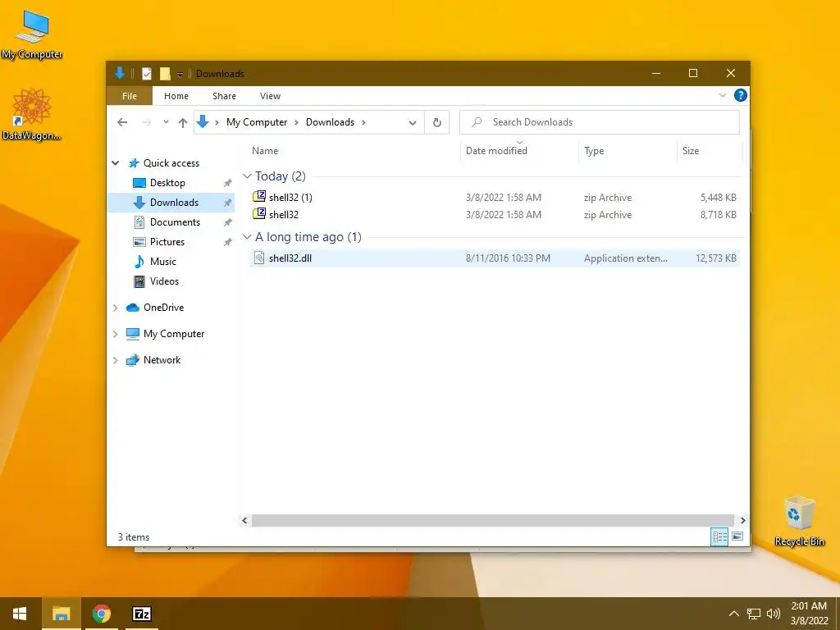The height and width of the screenshot is (630, 840).
Task: Go back with the Back arrow
Action: (122, 122)
